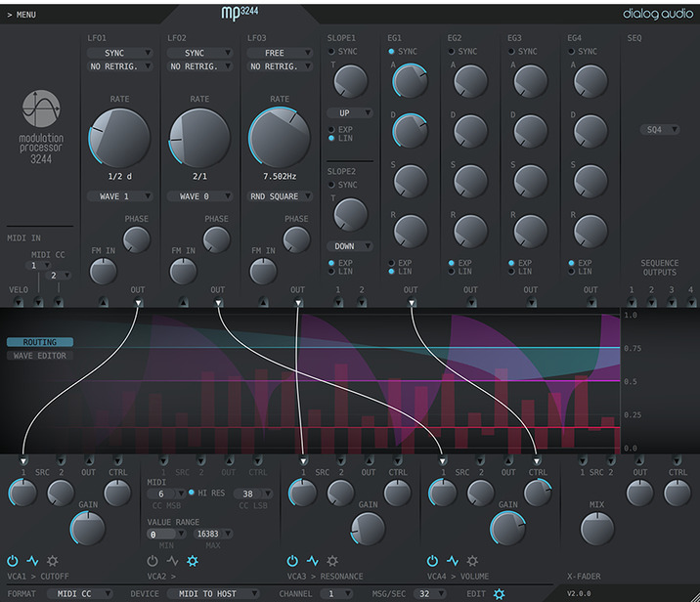Click the dialog audio logo link
The height and width of the screenshot is (602, 700).
coord(657,14)
